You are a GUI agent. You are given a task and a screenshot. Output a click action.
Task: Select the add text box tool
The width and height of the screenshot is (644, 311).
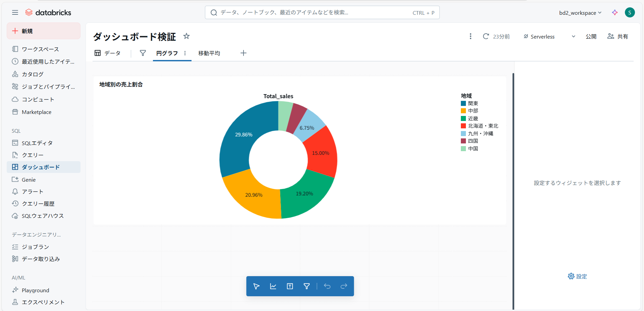[290, 286]
